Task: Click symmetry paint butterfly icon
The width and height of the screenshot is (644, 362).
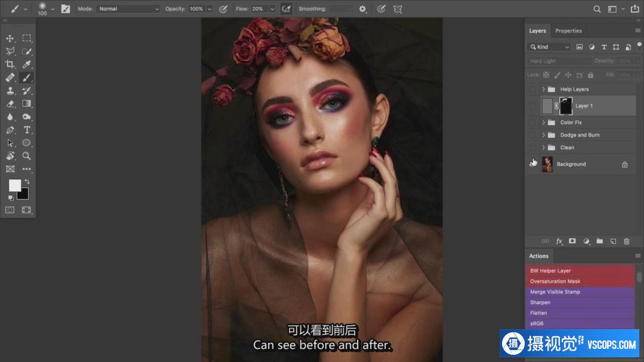Action: [x=398, y=8]
